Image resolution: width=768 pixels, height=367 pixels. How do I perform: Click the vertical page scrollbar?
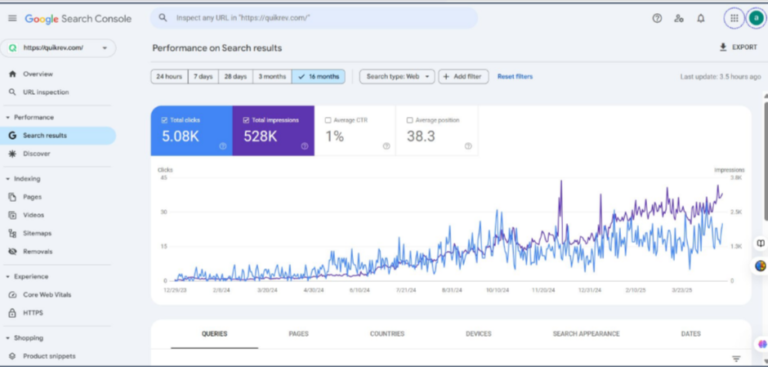[765, 162]
